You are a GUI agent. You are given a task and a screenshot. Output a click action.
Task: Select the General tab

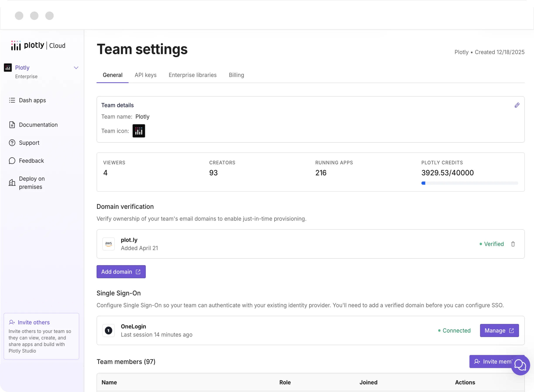pyautogui.click(x=113, y=75)
